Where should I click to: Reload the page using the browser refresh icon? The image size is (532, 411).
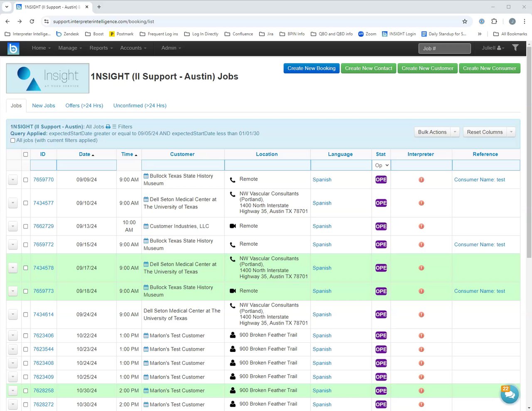(x=32, y=21)
